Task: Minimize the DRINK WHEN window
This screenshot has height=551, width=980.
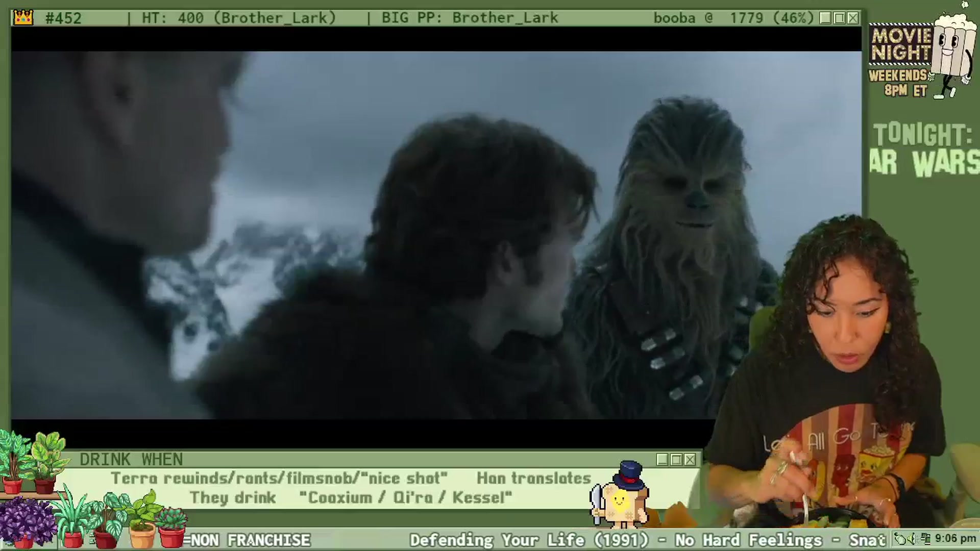Action: pyautogui.click(x=663, y=460)
